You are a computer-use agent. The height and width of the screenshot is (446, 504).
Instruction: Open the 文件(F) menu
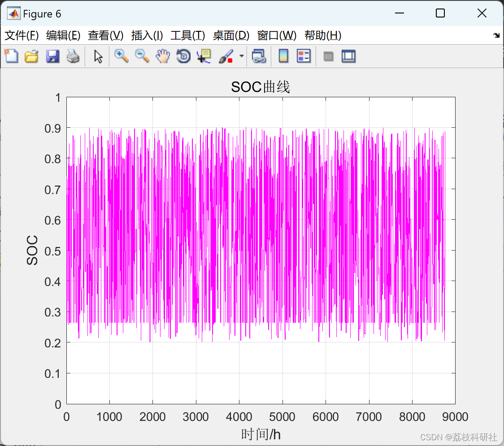pyautogui.click(x=22, y=35)
